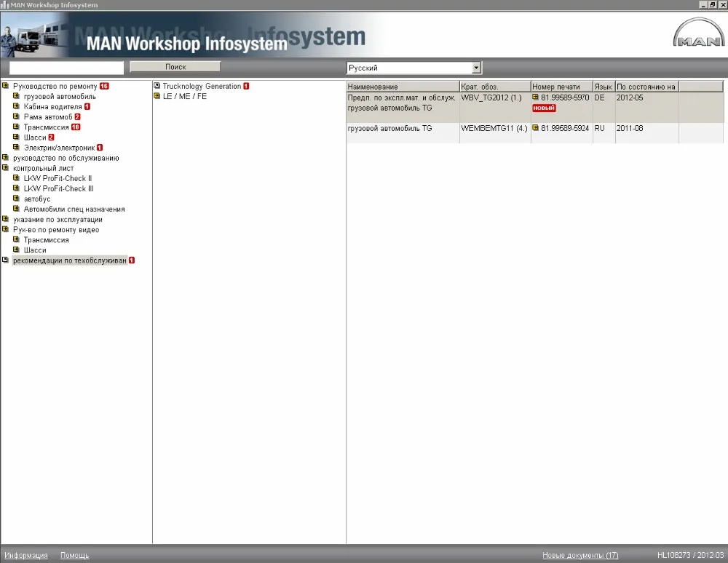This screenshot has width=728, height=563.
Task: Open document number 81.99589-5924
Action: coord(565,128)
